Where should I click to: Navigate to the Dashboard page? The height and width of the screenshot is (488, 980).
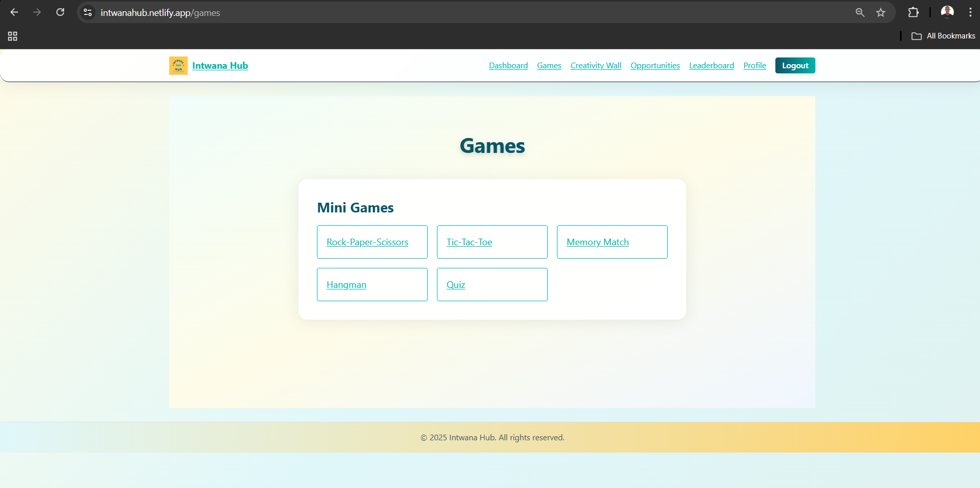(508, 65)
